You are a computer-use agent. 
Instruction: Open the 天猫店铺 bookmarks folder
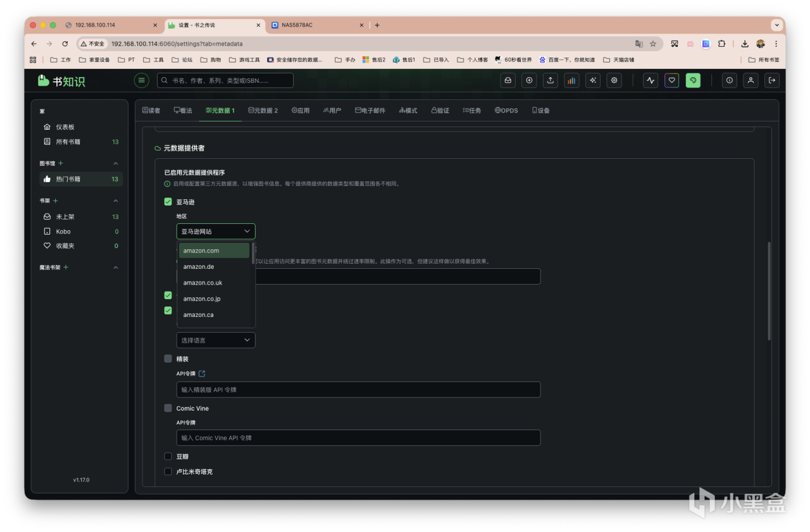[619, 59]
